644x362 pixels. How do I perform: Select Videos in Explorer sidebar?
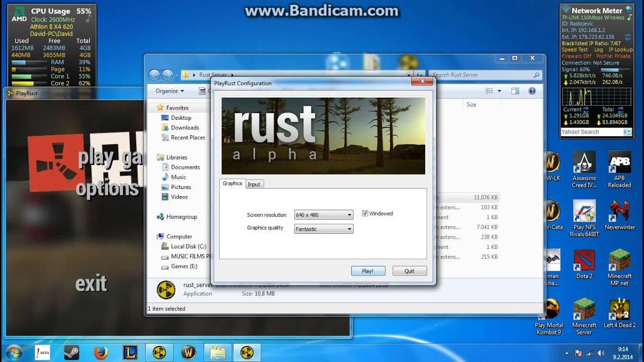point(179,197)
